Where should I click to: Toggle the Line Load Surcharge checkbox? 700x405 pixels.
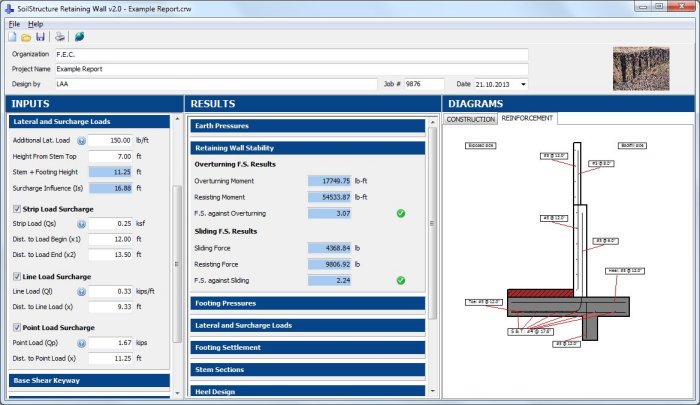16,276
